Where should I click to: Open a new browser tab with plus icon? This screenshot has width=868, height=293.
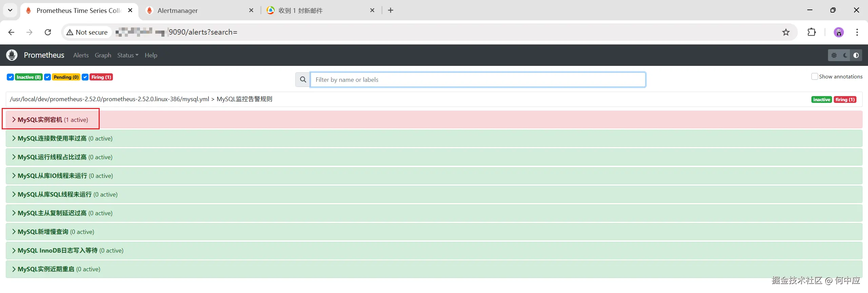pos(391,10)
